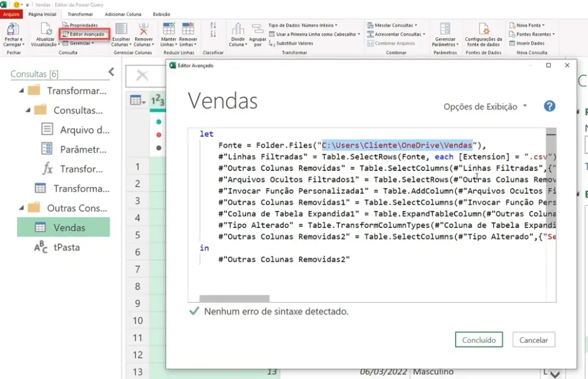The height and width of the screenshot is (379, 588).
Task: Select the Arquivo d... query
Action: pos(75,129)
